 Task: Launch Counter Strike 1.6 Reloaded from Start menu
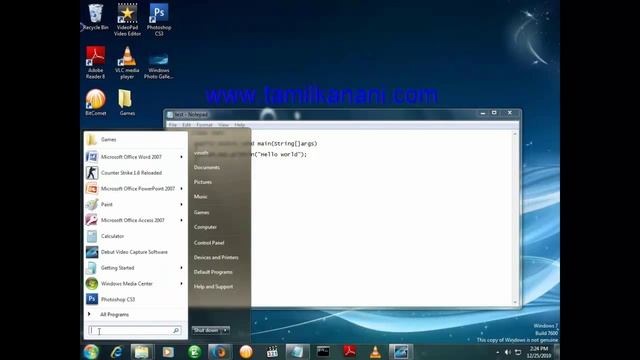point(136,173)
